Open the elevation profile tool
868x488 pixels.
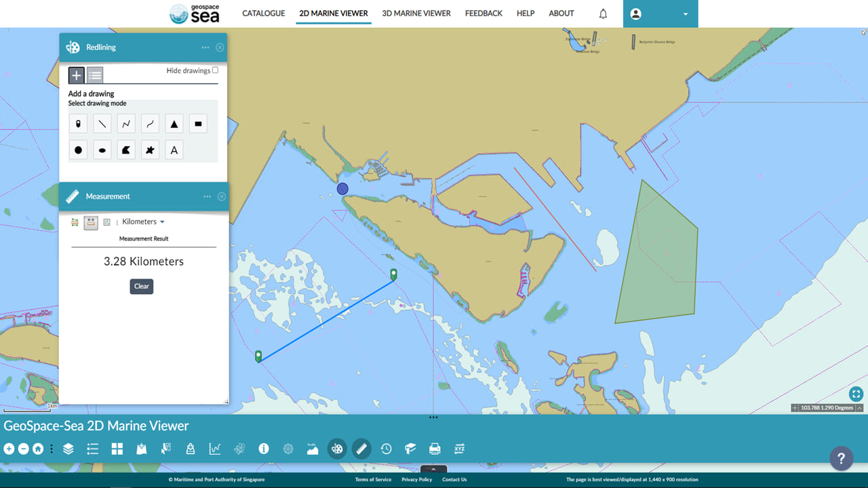coord(313,449)
